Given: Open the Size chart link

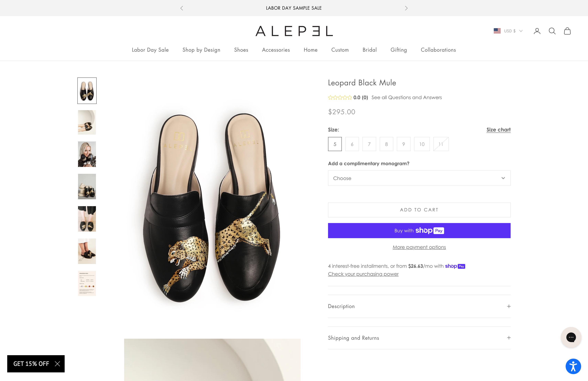Looking at the screenshot, I should click(498, 130).
